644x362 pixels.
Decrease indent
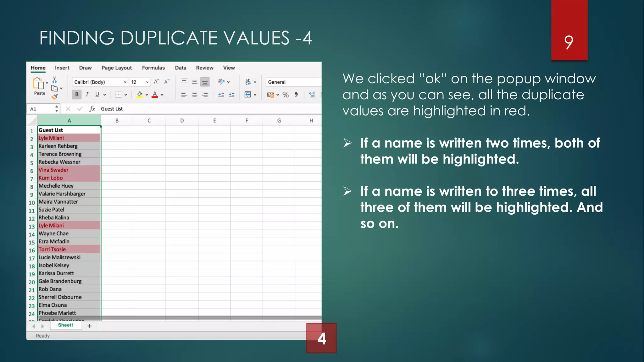pos(221,94)
